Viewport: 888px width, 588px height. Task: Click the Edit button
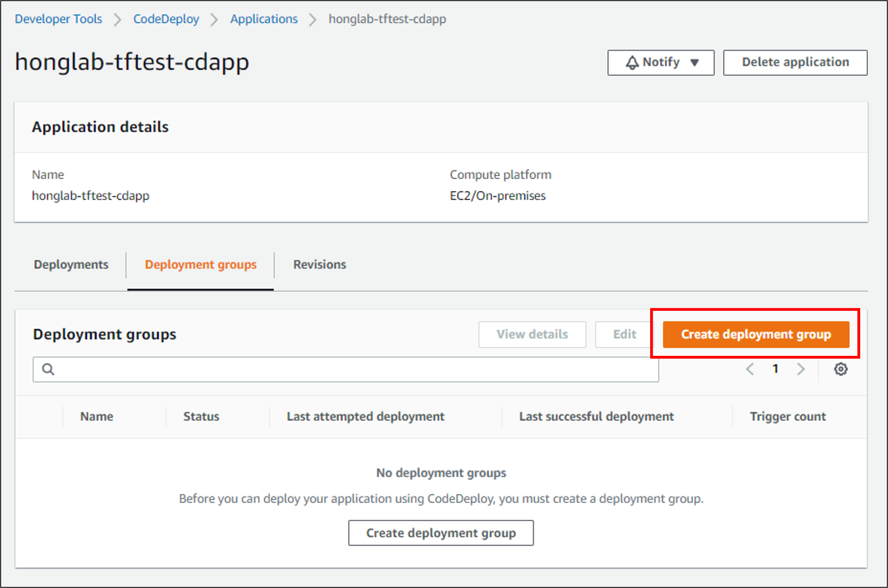click(624, 334)
